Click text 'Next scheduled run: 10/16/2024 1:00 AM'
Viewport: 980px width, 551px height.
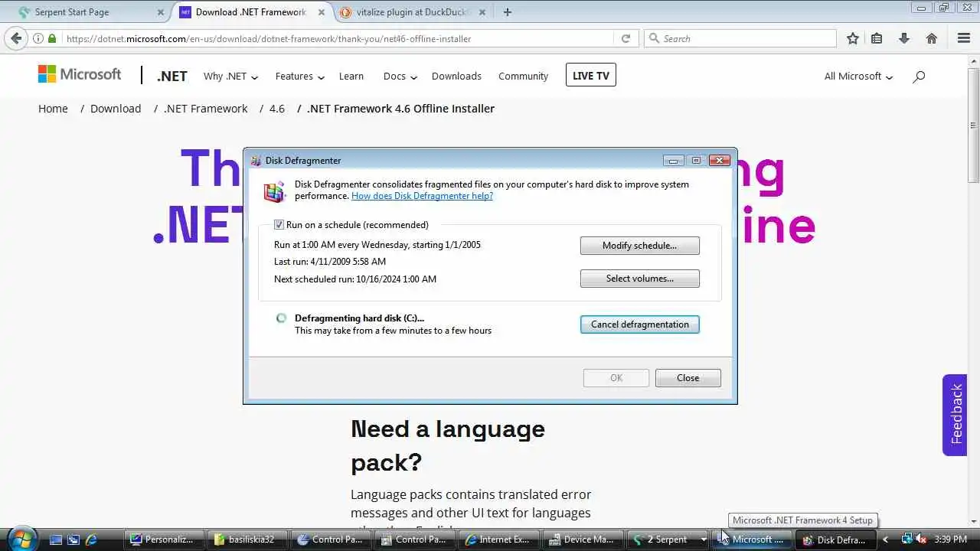(355, 279)
